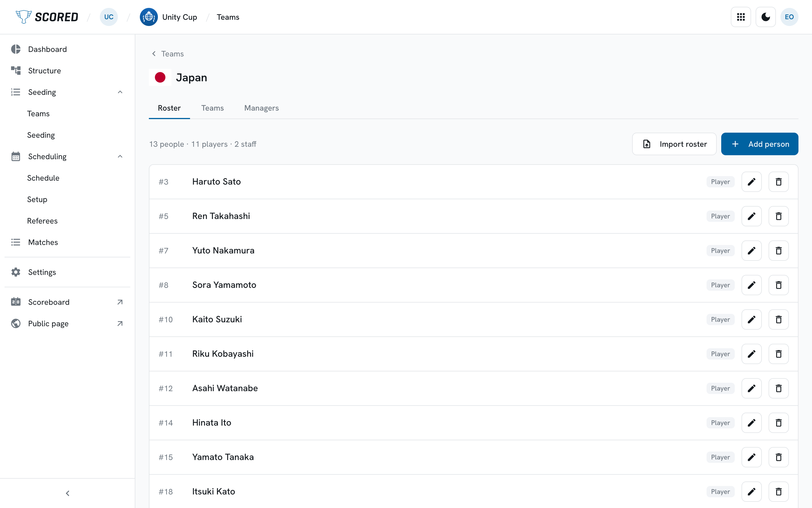Toggle dark mode moon icon
812x508 pixels.
765,17
